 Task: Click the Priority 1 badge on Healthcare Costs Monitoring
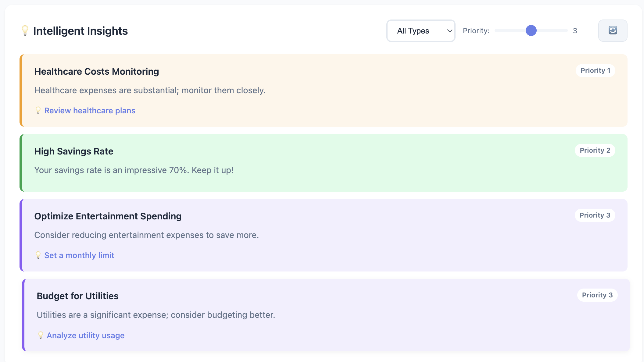tap(595, 70)
